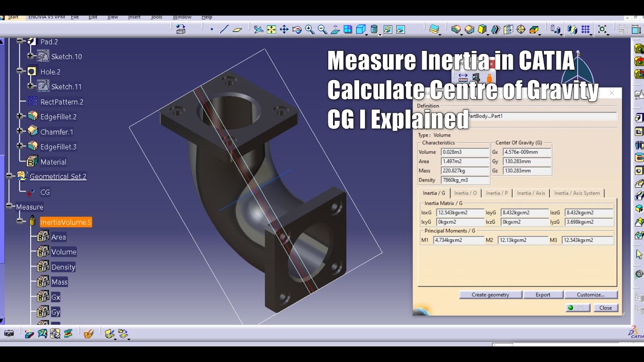Open the ENOVIA V5 VPM menu
Screen dimensions: 644x362
tap(46, 17)
